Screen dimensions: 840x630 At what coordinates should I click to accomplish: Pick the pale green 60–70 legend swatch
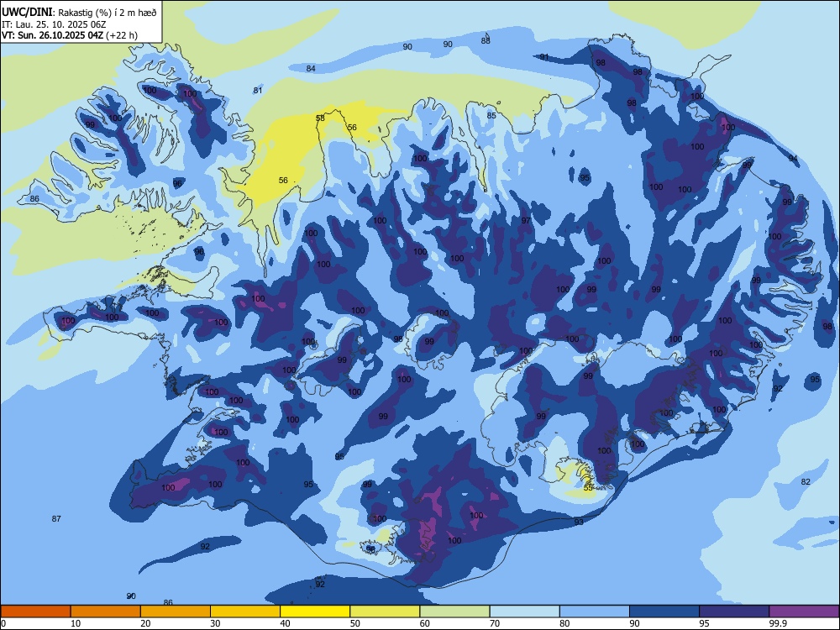click(454, 612)
